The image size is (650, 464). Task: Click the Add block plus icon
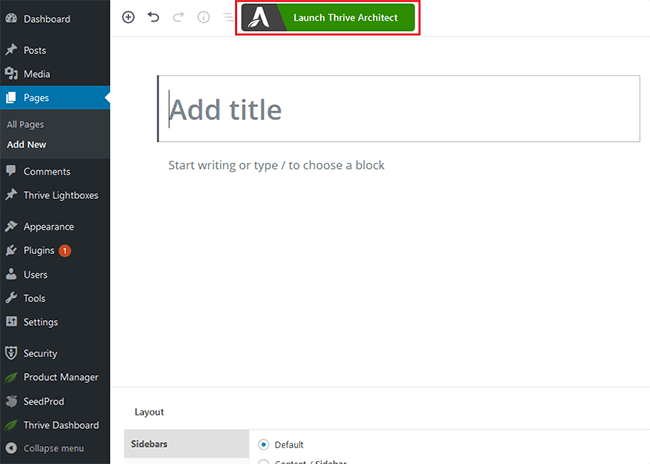(x=128, y=17)
